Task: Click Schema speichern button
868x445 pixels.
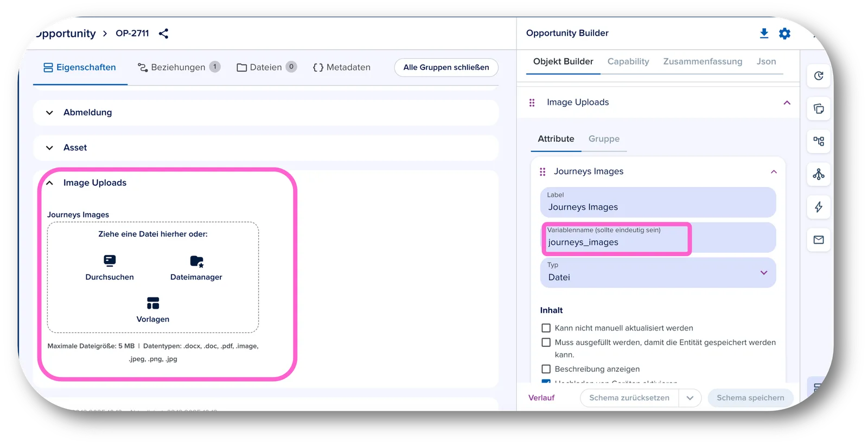Action: [750, 398]
